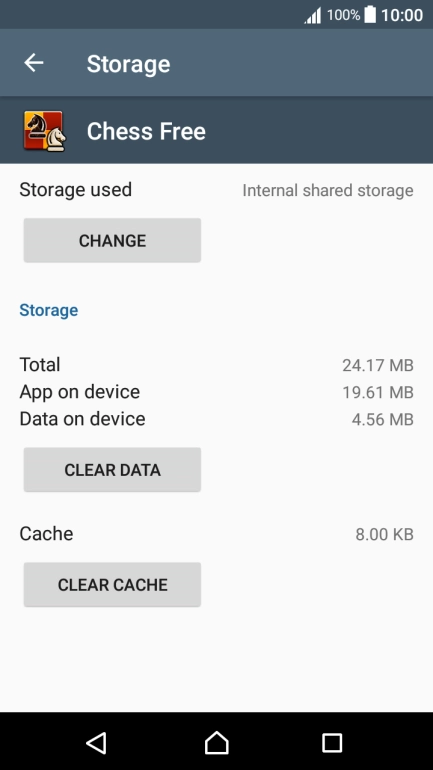Select the Total 24.17 MB row

(216, 365)
